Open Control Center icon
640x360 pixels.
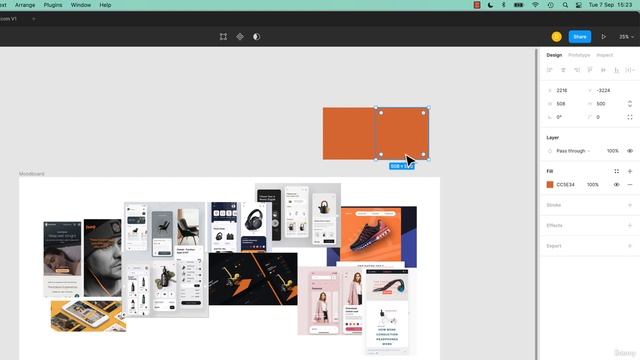point(579,5)
